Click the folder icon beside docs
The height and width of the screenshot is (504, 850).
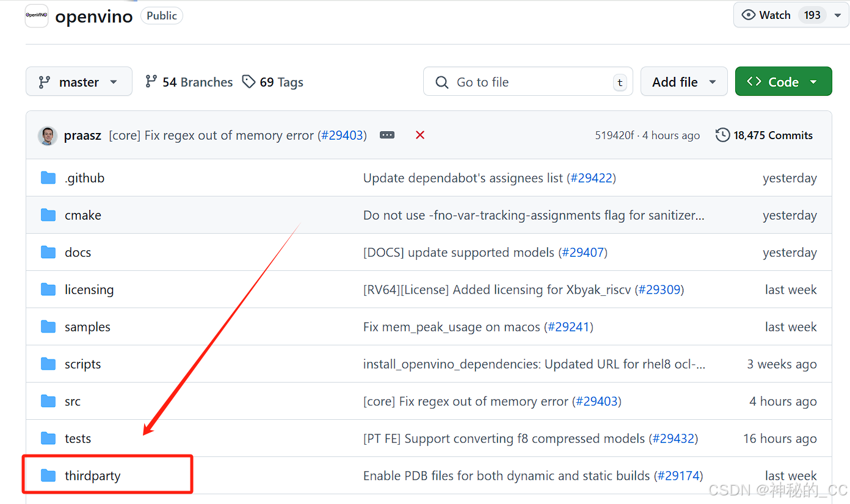point(48,252)
